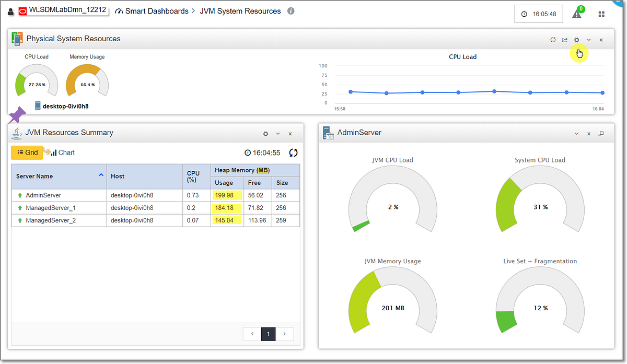627x364 pixels.
Task: Collapse the JVM Resources Summary panel
Action: pyautogui.click(x=278, y=134)
